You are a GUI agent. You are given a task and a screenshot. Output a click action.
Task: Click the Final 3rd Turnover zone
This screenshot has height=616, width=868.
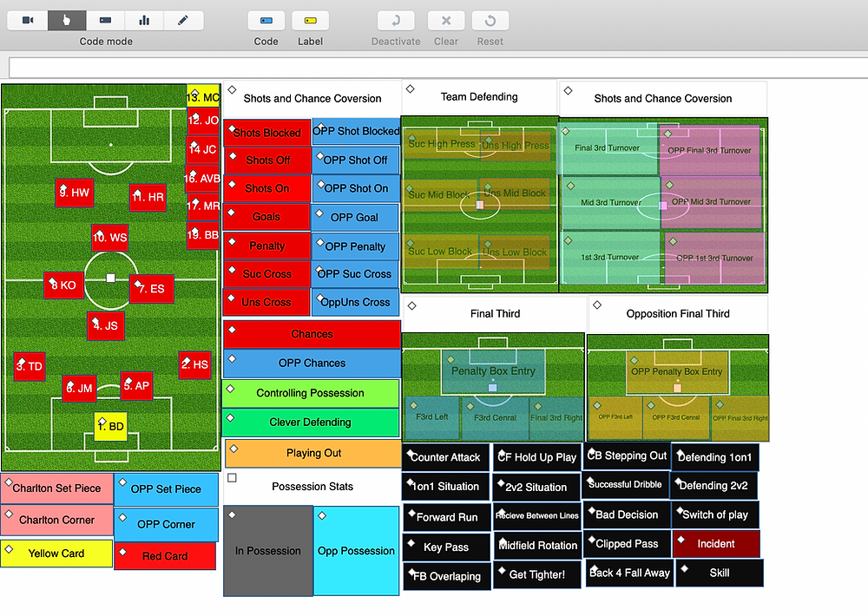609,148
